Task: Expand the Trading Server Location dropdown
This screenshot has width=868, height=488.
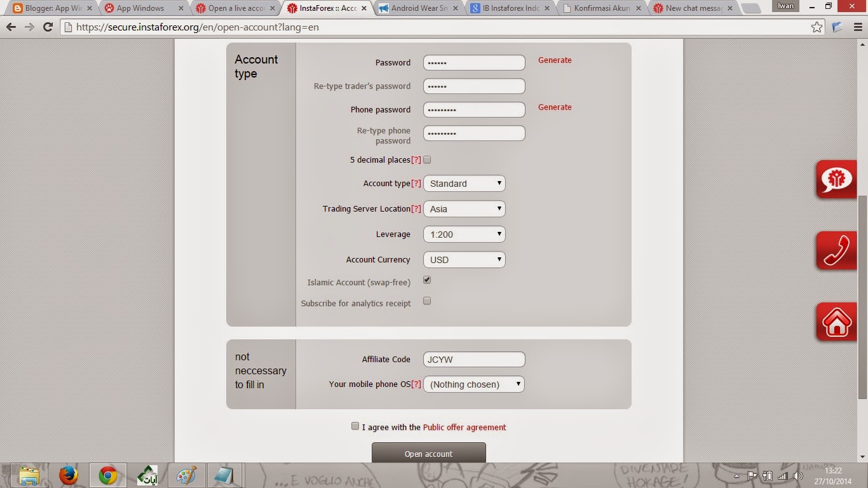Action: point(465,209)
